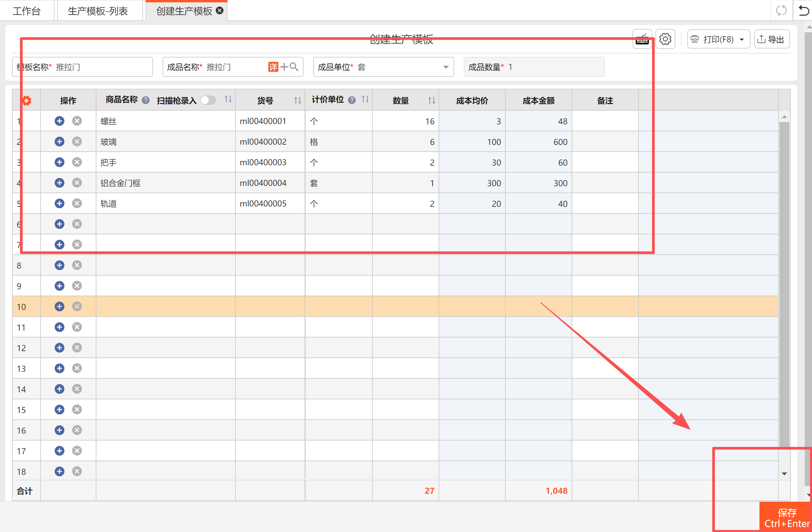This screenshot has width=812, height=532.
Task: Click the 成本均价 column header
Action: tap(472, 100)
